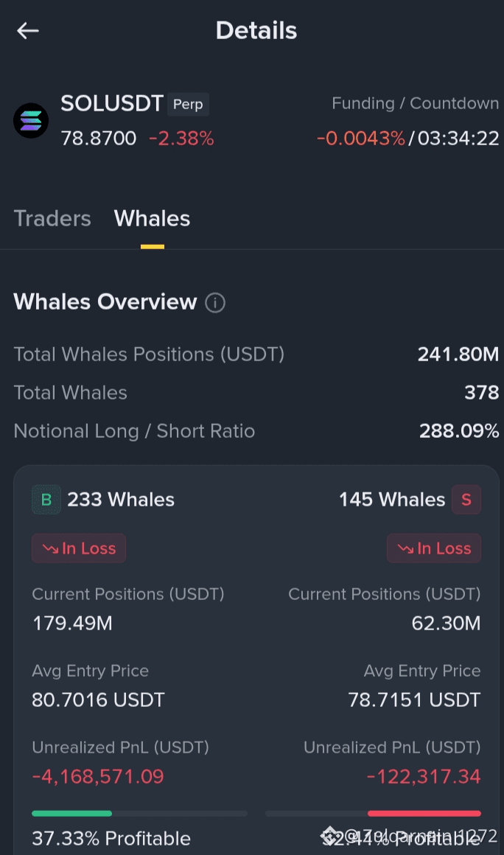This screenshot has width=504, height=855.
Task: Open the Solana coin logo
Action: click(x=31, y=120)
